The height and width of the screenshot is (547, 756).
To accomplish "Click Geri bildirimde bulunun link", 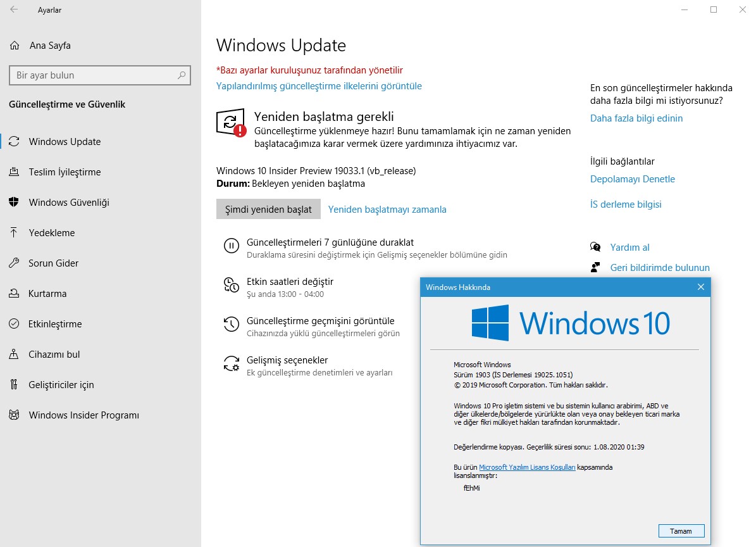I will tap(660, 267).
